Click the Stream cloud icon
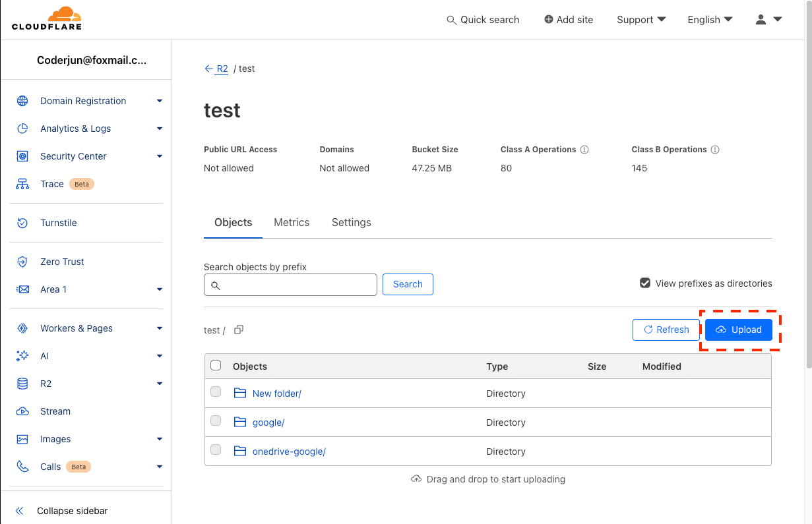This screenshot has height=524, width=812. 22,411
